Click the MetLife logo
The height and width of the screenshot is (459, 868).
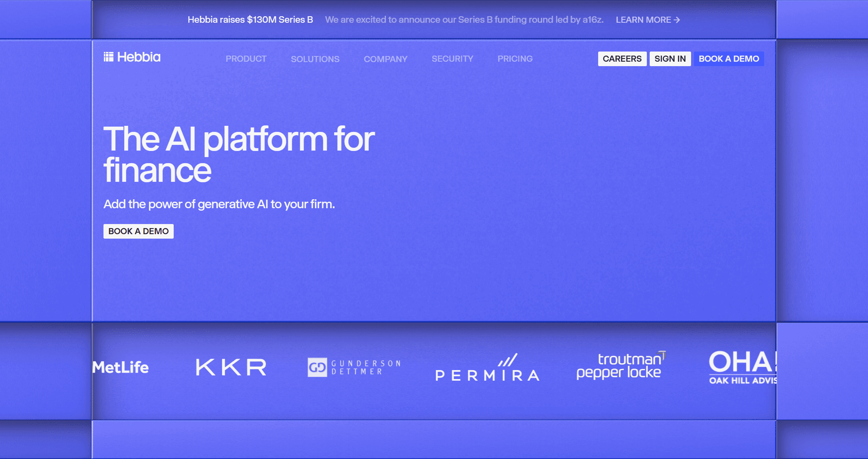[x=121, y=367]
